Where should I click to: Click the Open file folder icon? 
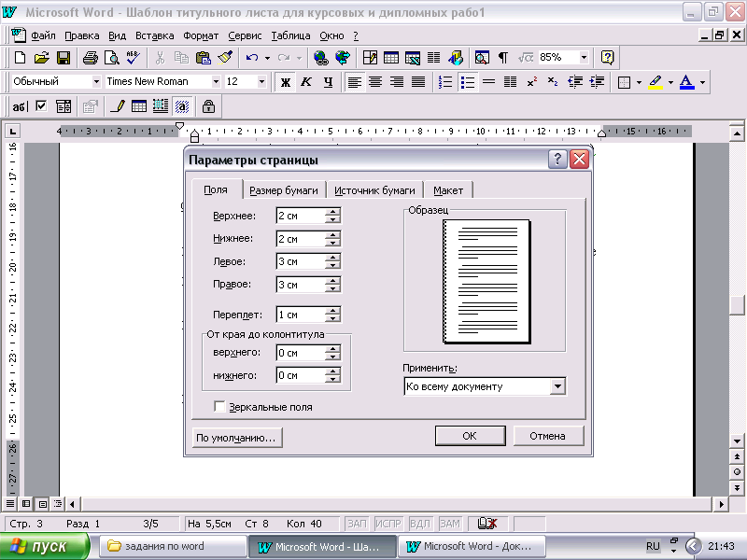[41, 58]
